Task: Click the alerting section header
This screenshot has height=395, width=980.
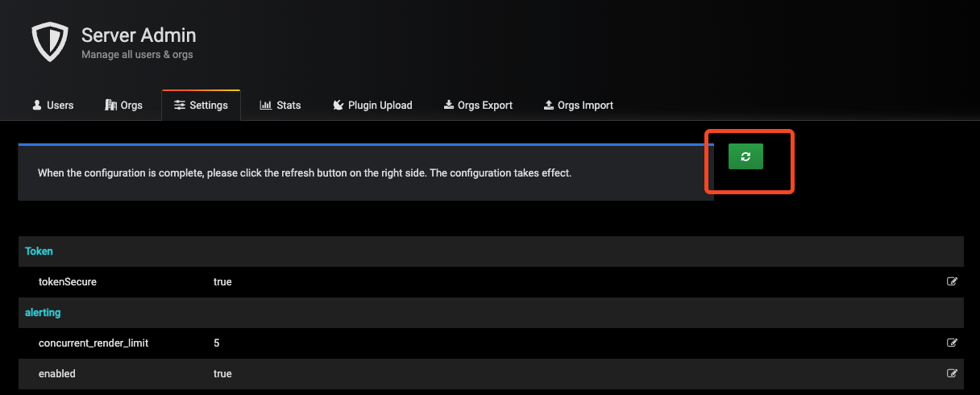Action: tap(43, 312)
